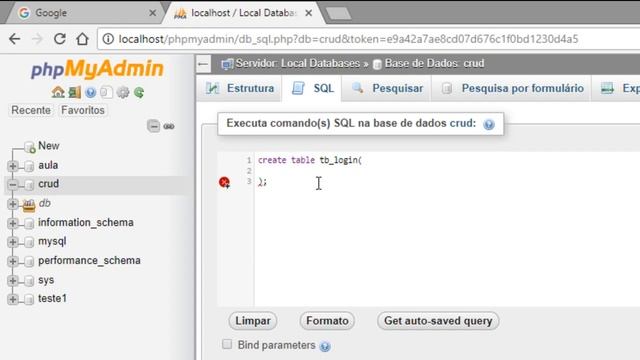Switch to the Estrutura tab

point(240,88)
